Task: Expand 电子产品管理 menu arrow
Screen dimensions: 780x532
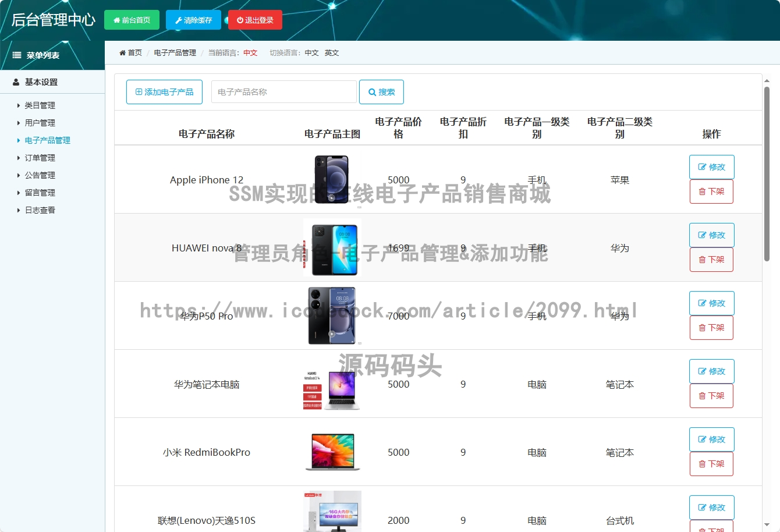Action: 19,140
